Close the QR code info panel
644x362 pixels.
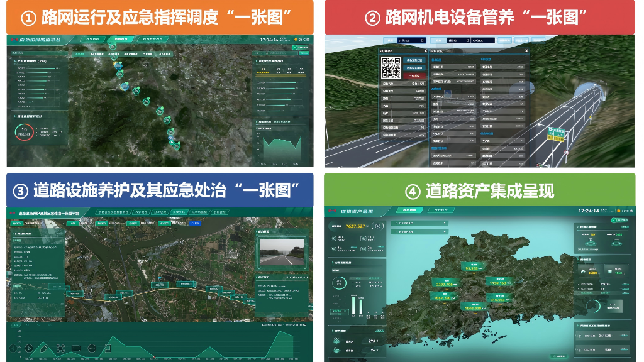click(x=425, y=50)
